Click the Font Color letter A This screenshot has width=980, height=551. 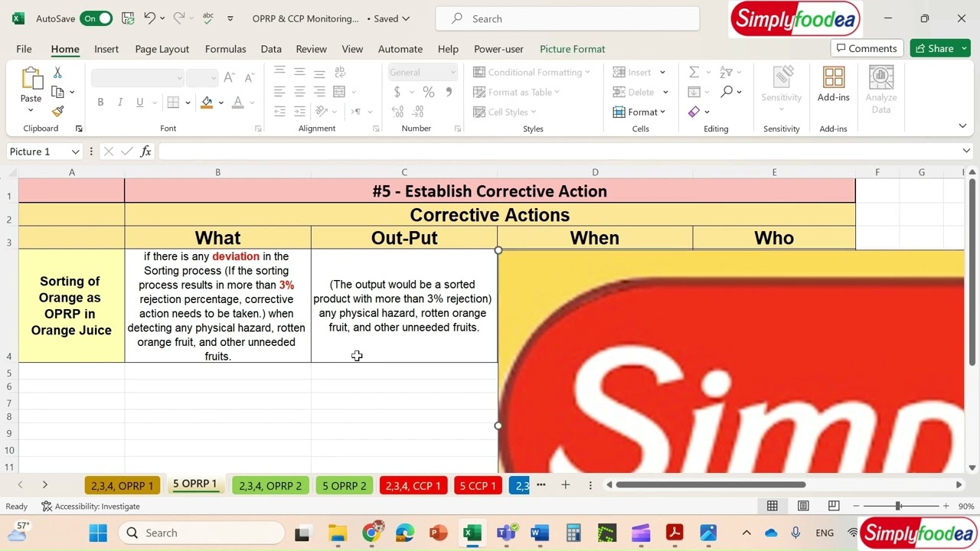tap(238, 102)
